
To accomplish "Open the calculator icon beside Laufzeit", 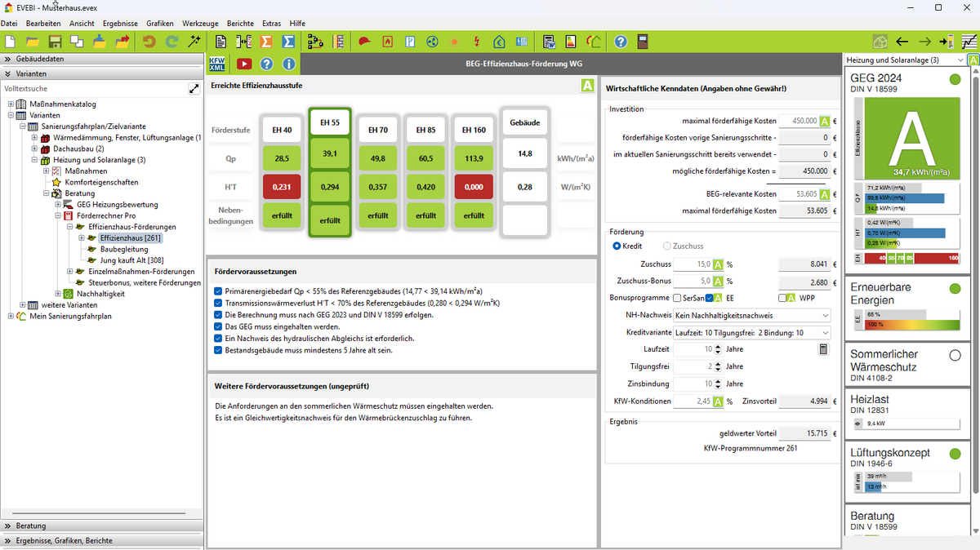I will point(823,349).
